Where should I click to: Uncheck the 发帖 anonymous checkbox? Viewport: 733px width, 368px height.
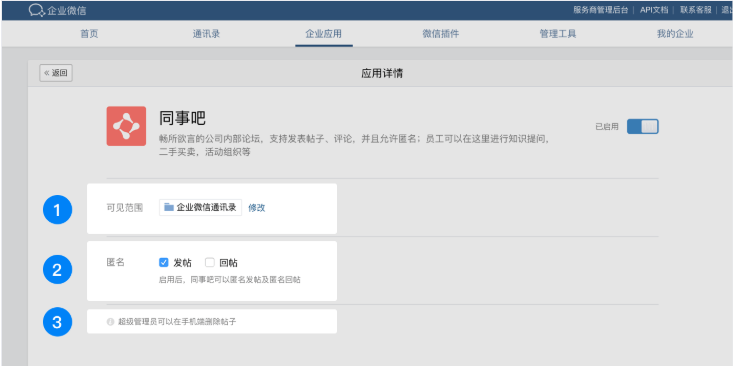point(164,262)
